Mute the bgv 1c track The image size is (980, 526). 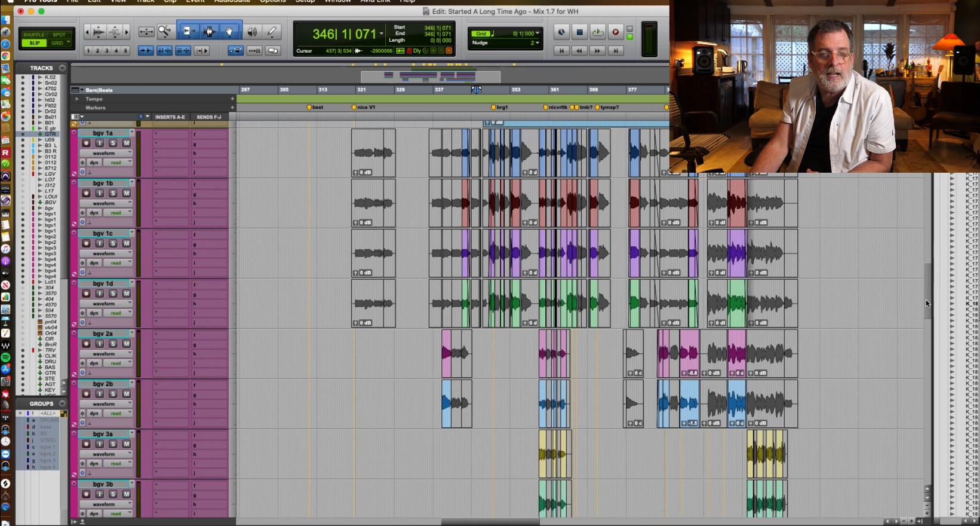(x=127, y=243)
